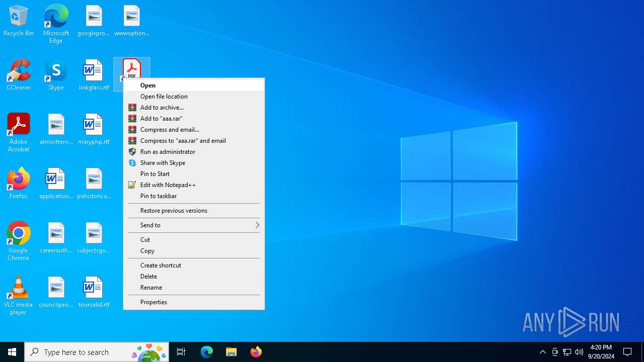644x362 pixels.
Task: Select the councilpeo... image file icon
Action: tap(56, 293)
